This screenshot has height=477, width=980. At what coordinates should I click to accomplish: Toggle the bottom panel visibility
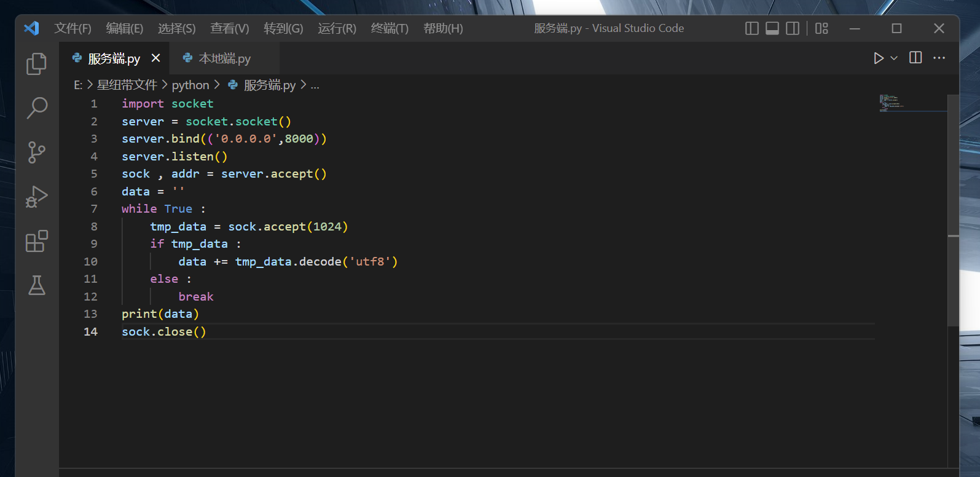(x=772, y=28)
